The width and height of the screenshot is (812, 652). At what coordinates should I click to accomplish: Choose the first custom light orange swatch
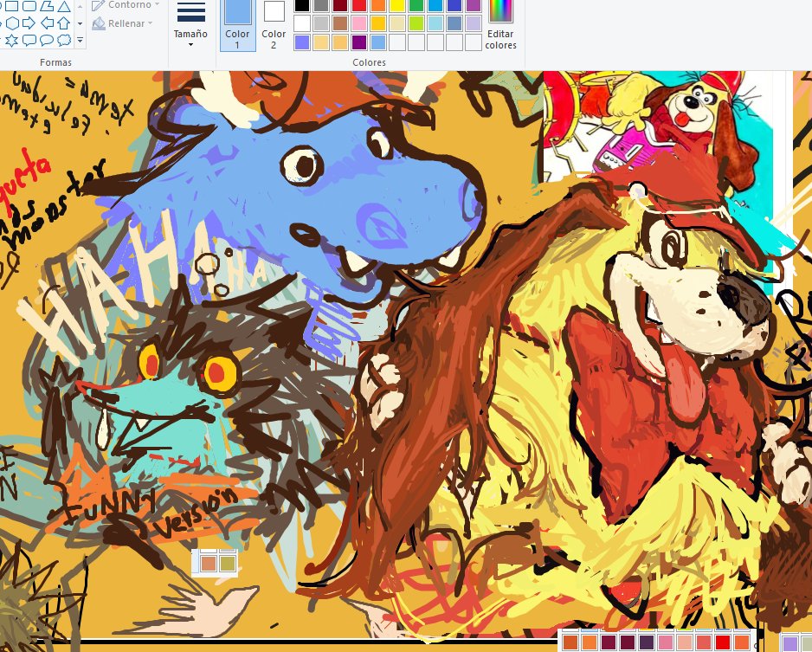321,42
